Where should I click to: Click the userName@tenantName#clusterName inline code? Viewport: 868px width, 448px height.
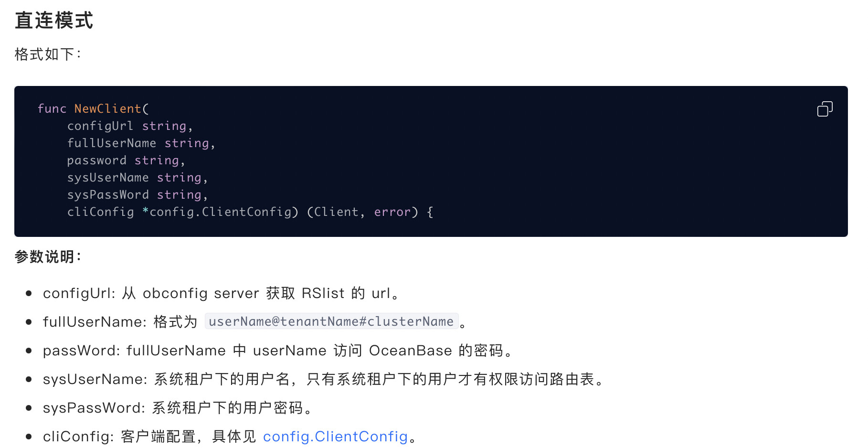pyautogui.click(x=331, y=321)
